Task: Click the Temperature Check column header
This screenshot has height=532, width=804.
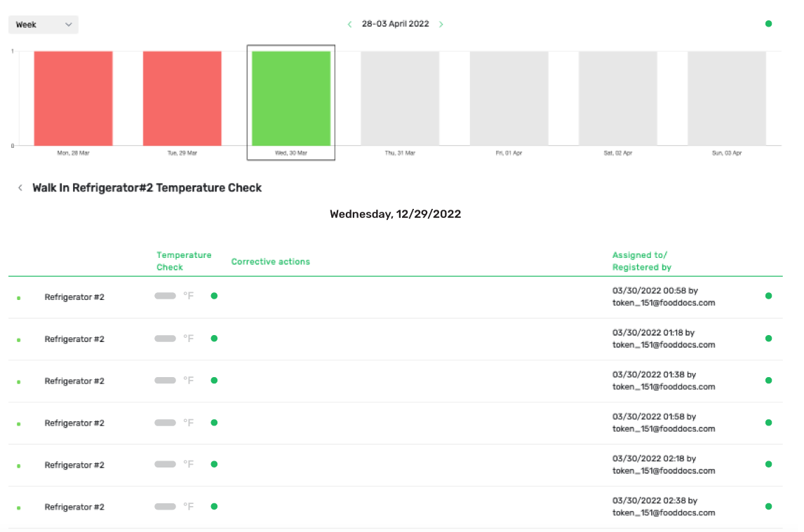Action: (184, 261)
